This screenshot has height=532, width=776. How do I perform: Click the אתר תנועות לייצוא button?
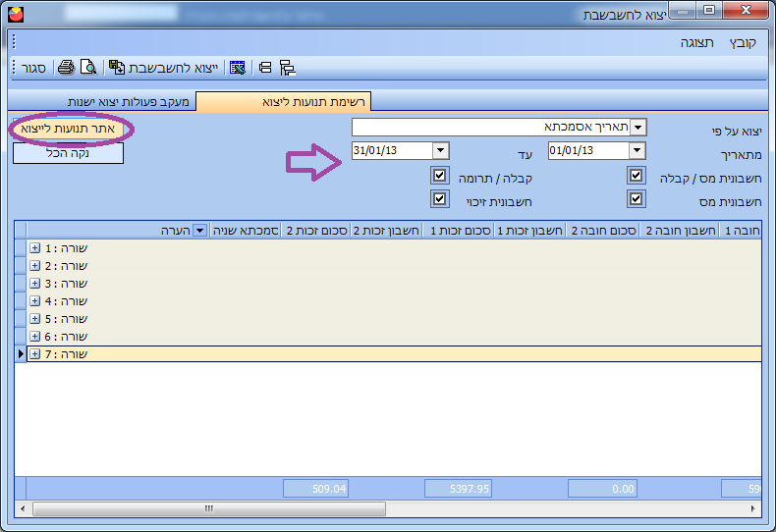tap(69, 129)
